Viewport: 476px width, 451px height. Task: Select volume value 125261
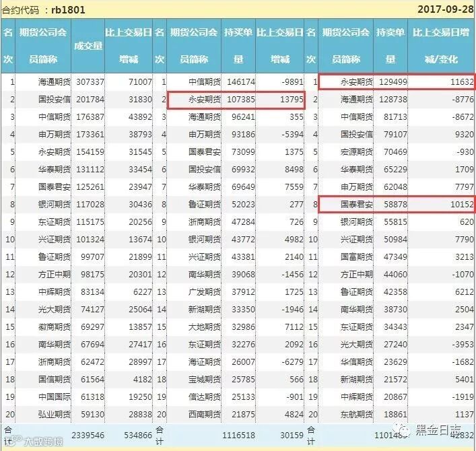click(90, 186)
